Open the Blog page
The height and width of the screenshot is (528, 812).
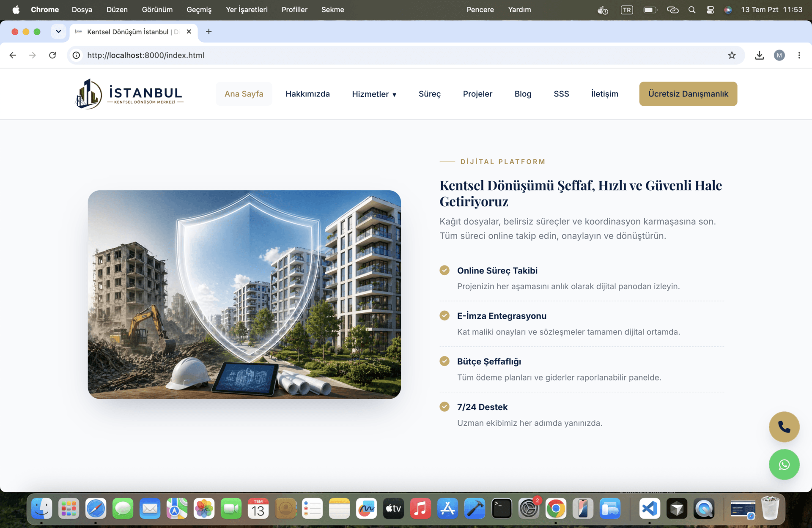[x=523, y=94]
